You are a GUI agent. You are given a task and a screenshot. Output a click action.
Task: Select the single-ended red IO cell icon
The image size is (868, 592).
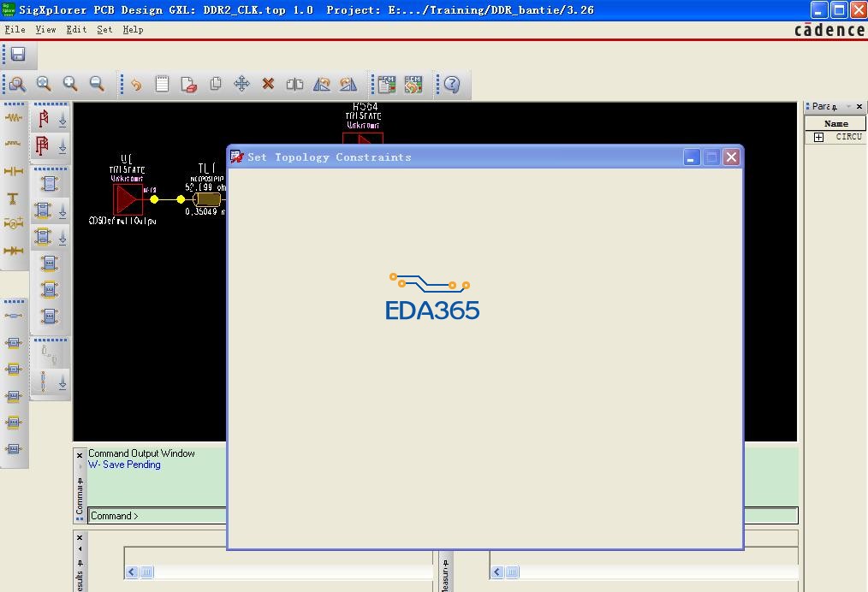tap(43, 119)
